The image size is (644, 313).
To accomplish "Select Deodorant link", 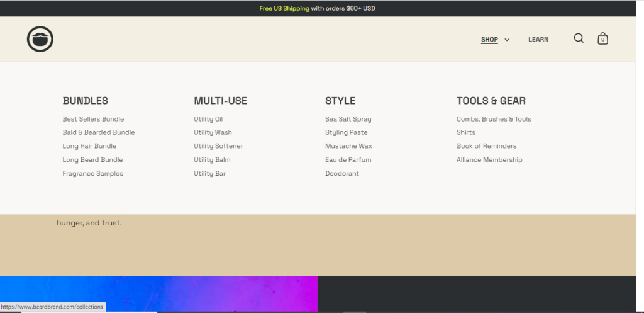I will [x=342, y=174].
